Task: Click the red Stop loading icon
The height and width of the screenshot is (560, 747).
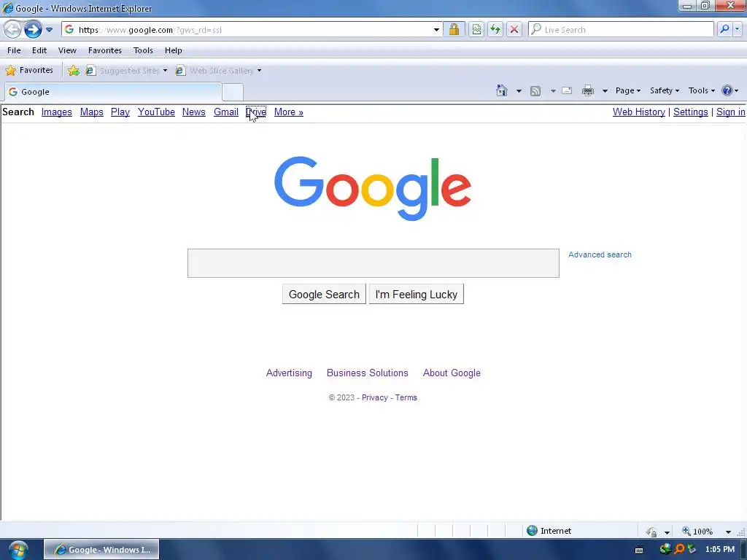Action: 514,29
